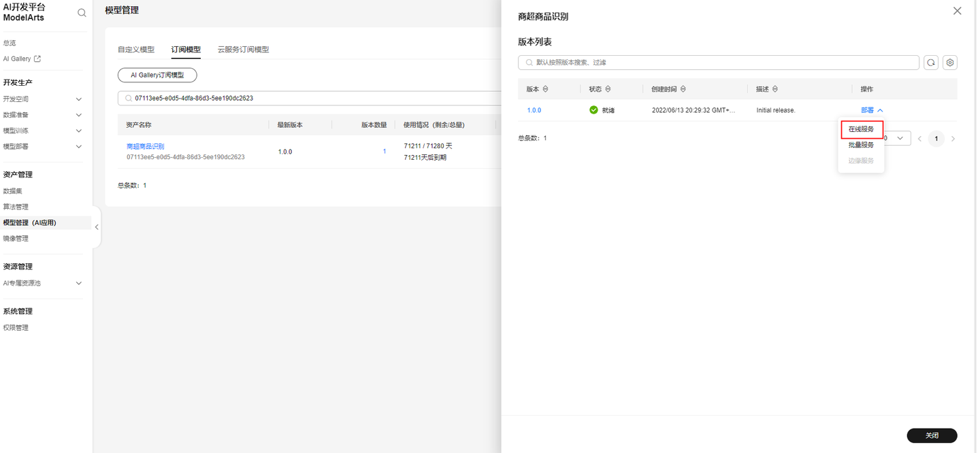Select the 订阅模型 tab
Image resolution: width=980 pixels, height=453 pixels.
click(186, 50)
